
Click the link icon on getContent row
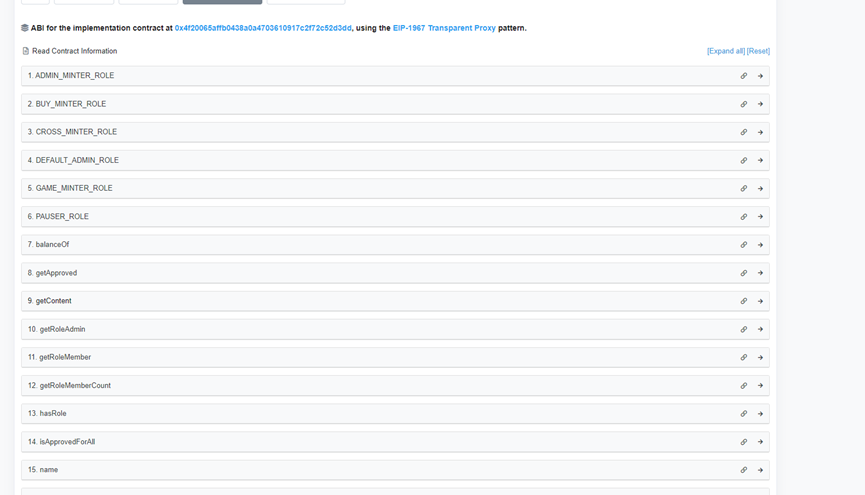(x=743, y=301)
